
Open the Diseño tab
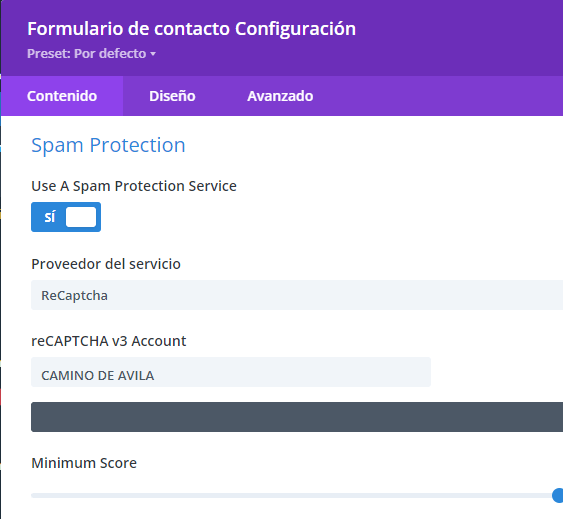172,96
